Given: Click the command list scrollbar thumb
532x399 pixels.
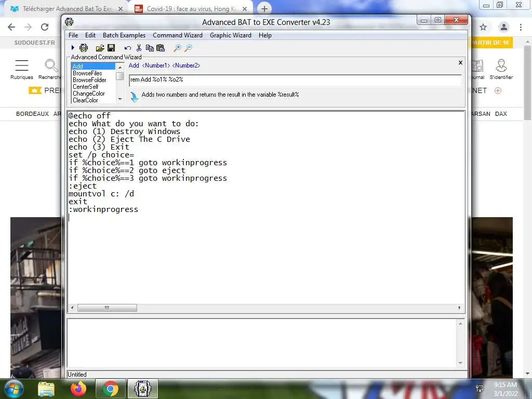Looking at the screenshot, I should [x=120, y=76].
